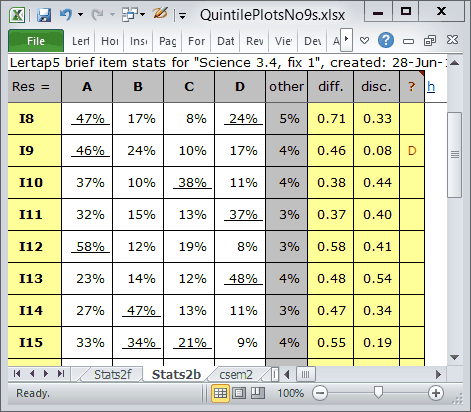Switch to the Insert ribbon tab
471x412 pixels.
point(139,41)
